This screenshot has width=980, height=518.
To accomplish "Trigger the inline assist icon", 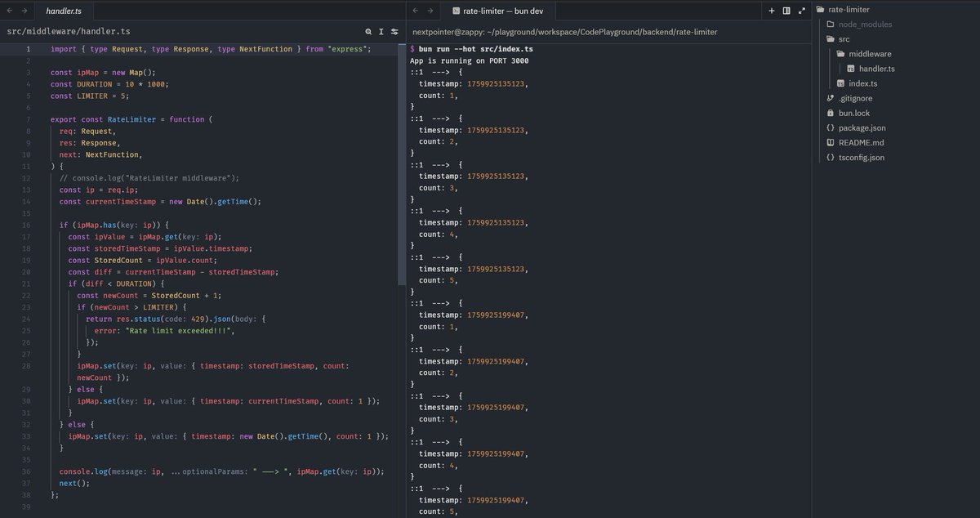I will tap(381, 30).
